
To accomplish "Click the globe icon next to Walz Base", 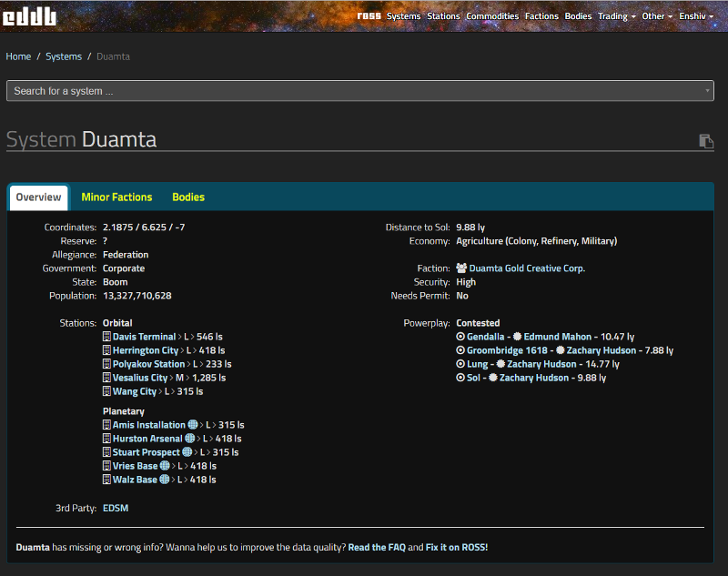I will (x=165, y=480).
